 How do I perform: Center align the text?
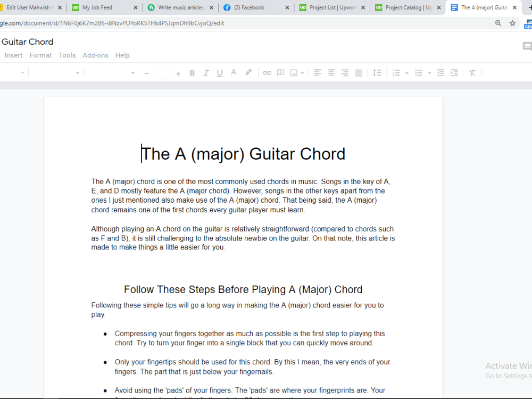click(x=331, y=72)
